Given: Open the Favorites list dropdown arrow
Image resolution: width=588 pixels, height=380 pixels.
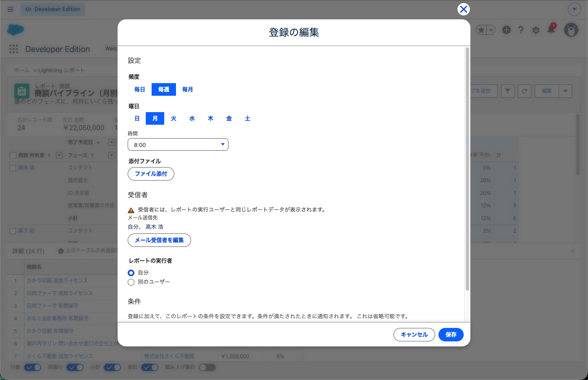Looking at the screenshot, I should point(491,30).
